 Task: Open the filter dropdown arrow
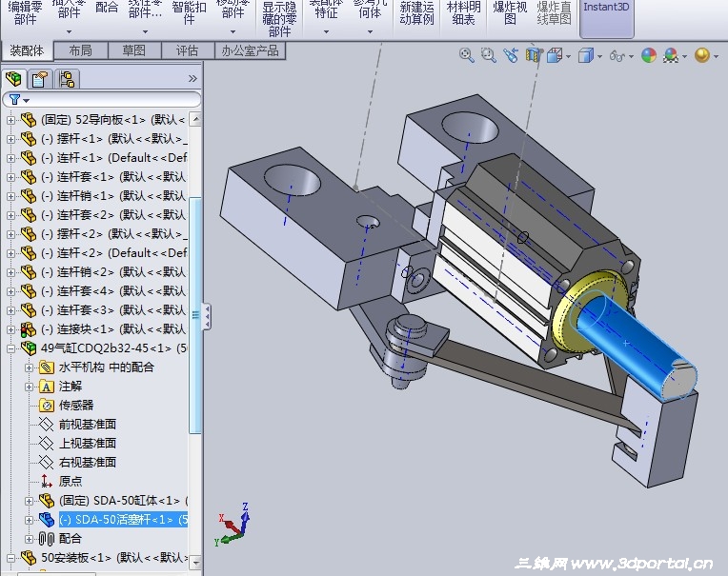[x=26, y=100]
